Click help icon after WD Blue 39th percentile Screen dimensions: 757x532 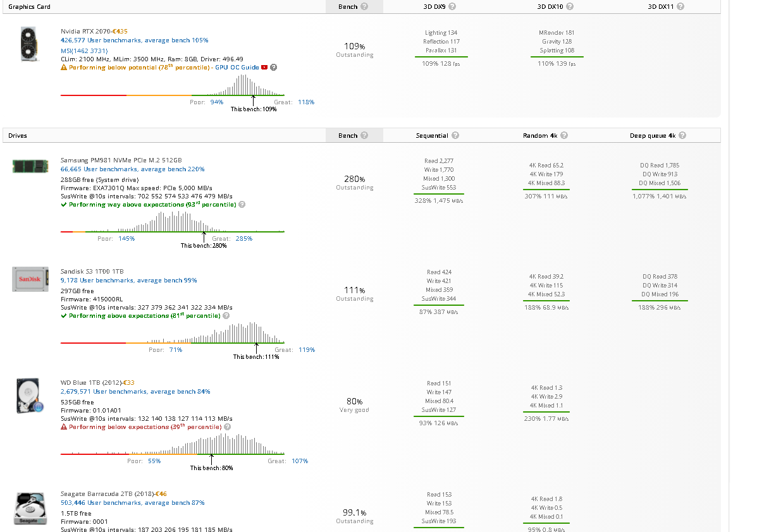(228, 427)
